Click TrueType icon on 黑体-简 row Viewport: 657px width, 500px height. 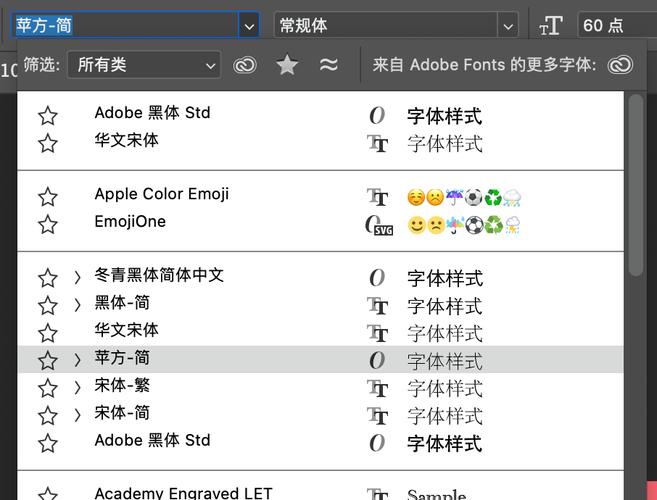[x=378, y=306]
